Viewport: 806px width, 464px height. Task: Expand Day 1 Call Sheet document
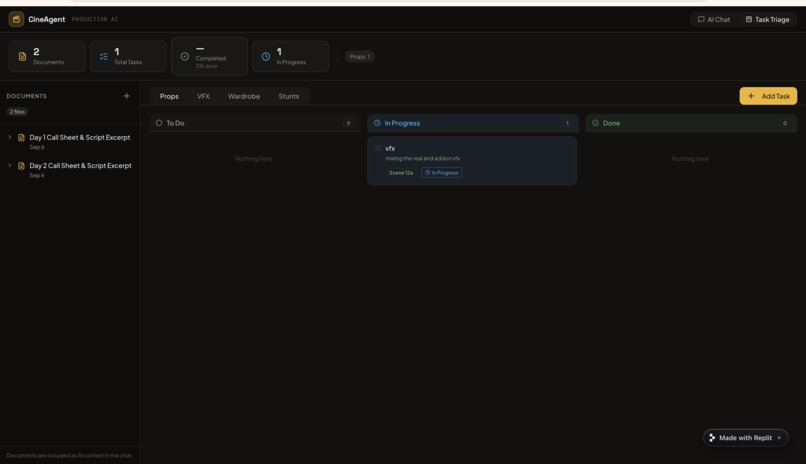pos(10,137)
